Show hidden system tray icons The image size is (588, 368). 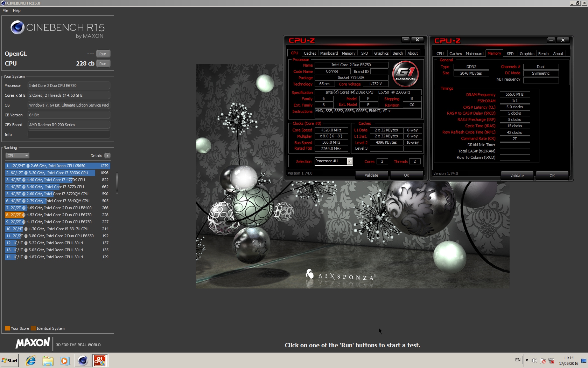click(x=527, y=360)
